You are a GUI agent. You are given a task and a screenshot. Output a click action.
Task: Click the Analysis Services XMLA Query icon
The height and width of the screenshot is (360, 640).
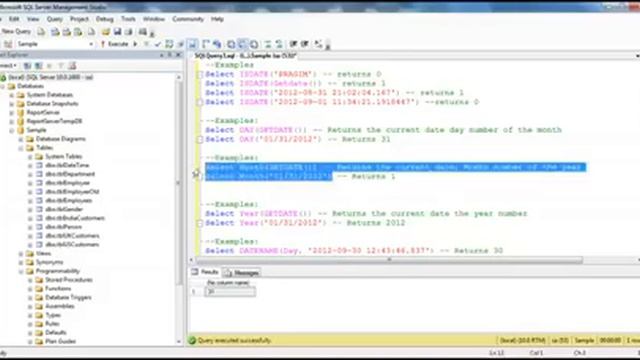(x=78, y=31)
